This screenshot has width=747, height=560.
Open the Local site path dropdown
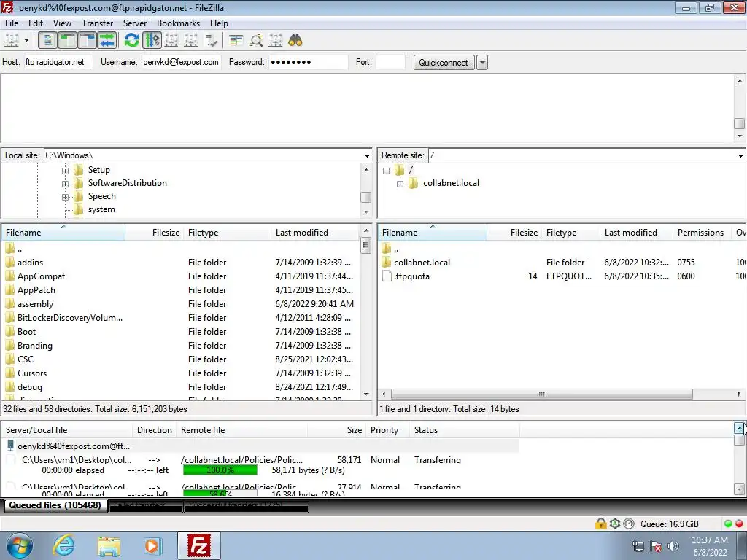click(367, 156)
